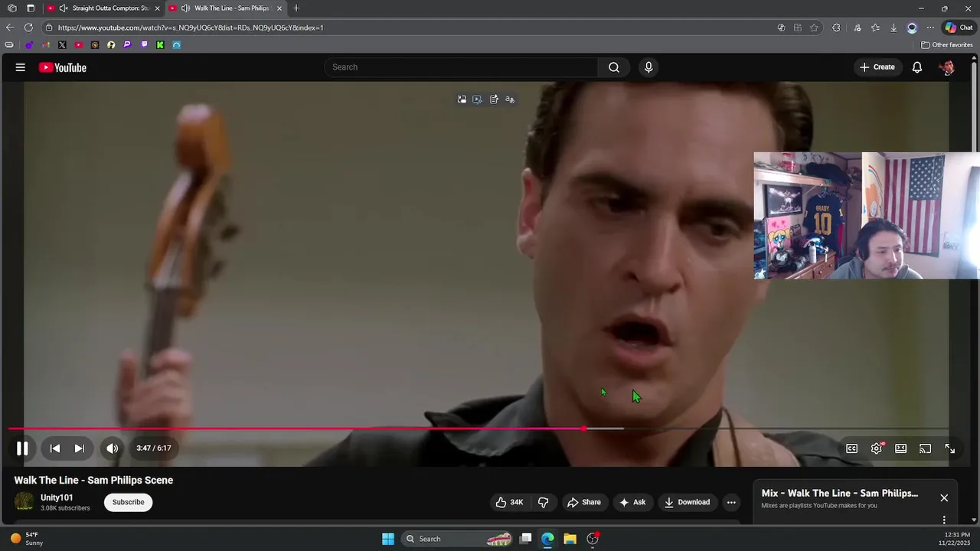This screenshot has width=980, height=551.
Task: Click the address bar URL
Action: (191, 28)
